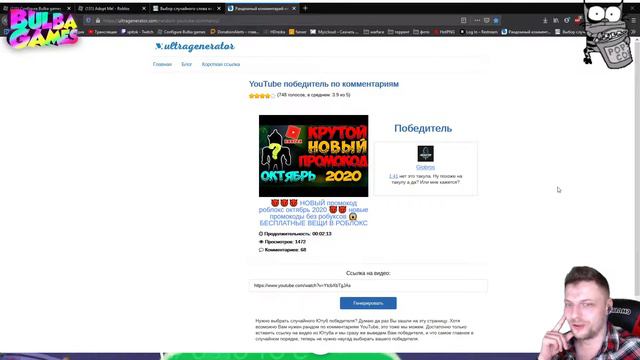Open the winner's channel name link
Screen dimensions: 640x360
tap(425, 167)
